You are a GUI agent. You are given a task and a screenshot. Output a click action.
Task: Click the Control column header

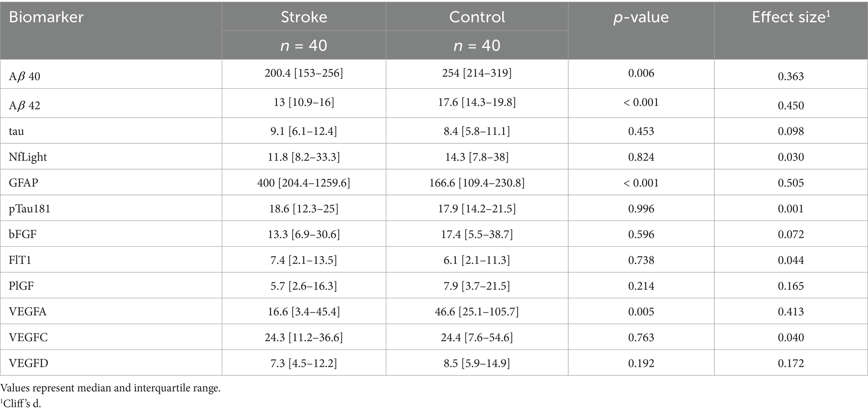(x=477, y=17)
